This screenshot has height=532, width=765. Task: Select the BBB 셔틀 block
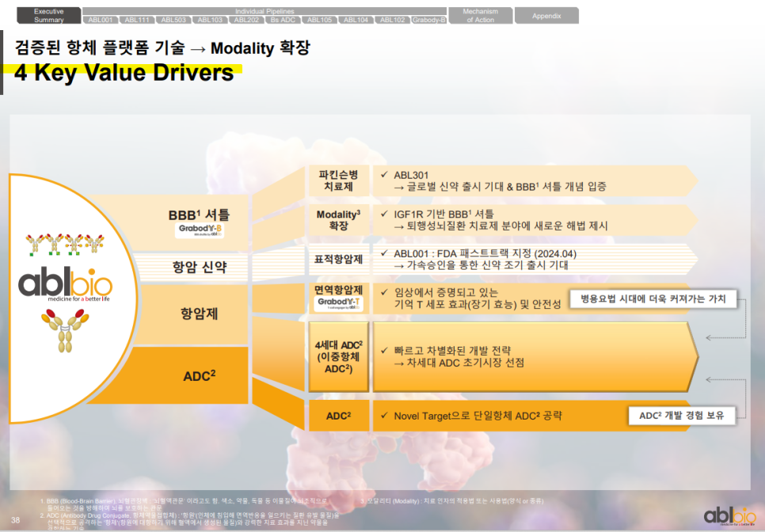click(x=169, y=223)
